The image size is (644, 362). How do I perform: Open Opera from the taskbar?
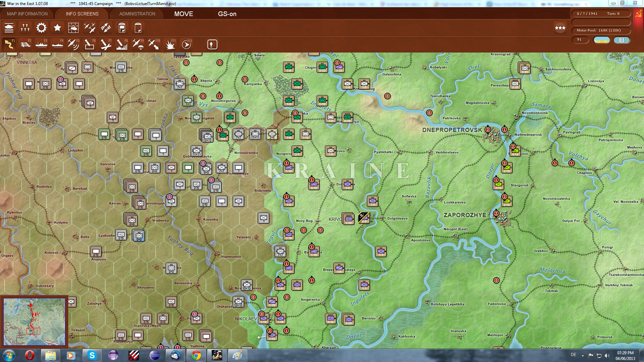pos(30,355)
